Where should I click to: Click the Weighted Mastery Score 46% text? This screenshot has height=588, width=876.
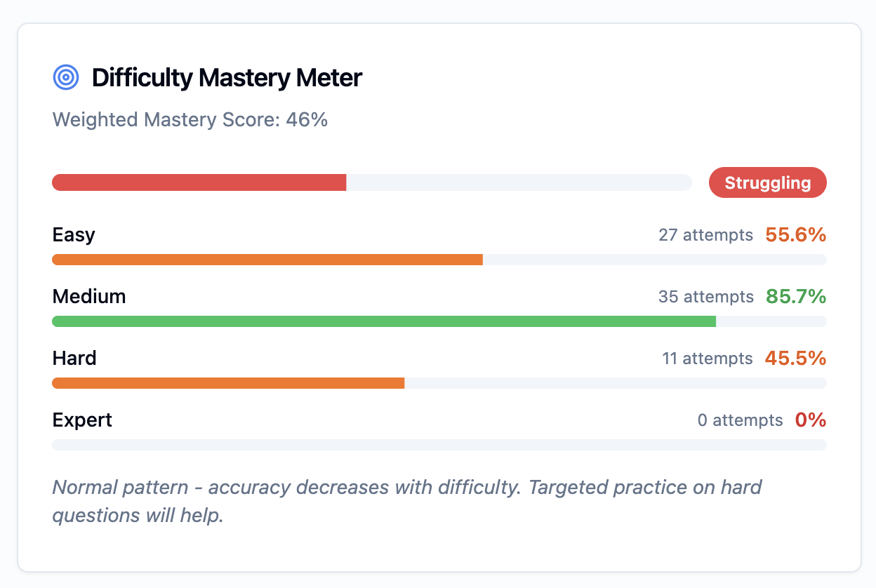[190, 119]
